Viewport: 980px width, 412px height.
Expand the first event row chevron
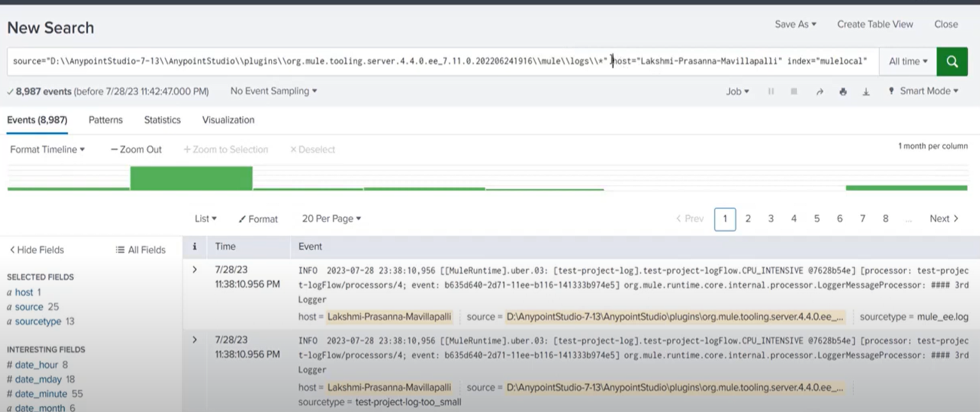(195, 270)
